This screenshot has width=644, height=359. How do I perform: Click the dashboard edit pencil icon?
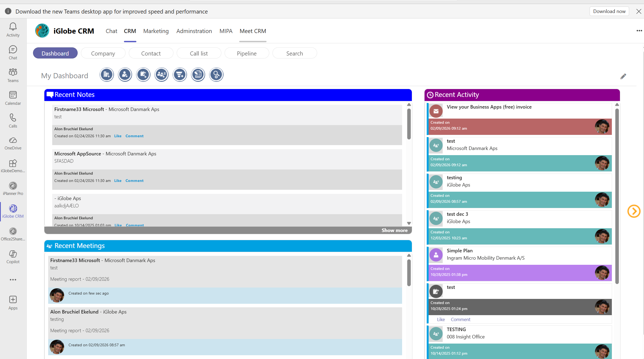pos(623,76)
